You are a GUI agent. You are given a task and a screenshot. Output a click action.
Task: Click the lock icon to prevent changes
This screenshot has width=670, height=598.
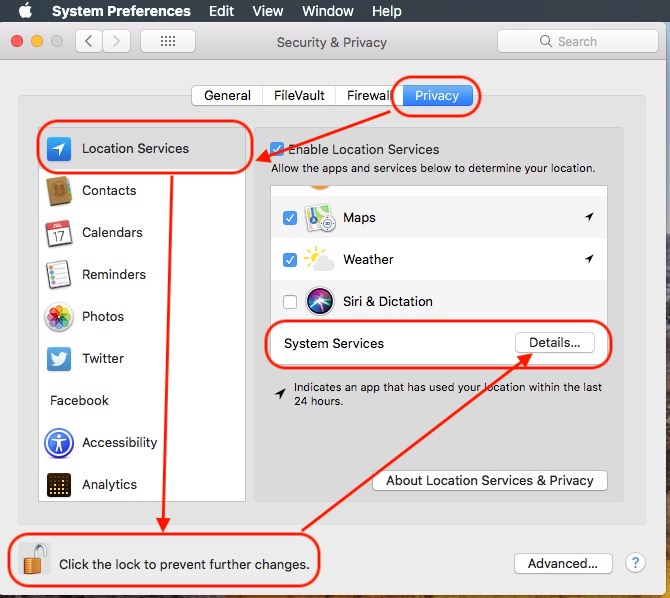pos(35,559)
